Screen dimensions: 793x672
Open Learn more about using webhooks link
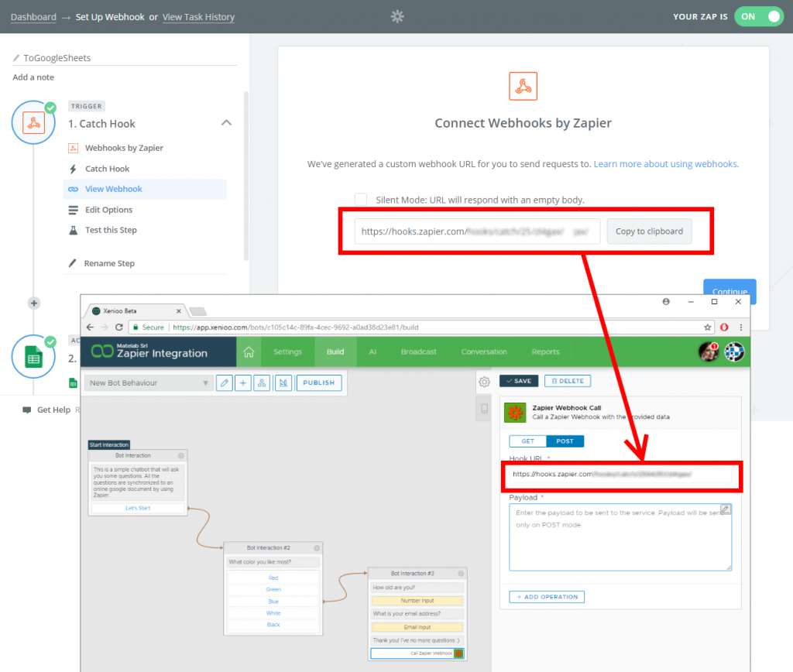coord(666,164)
